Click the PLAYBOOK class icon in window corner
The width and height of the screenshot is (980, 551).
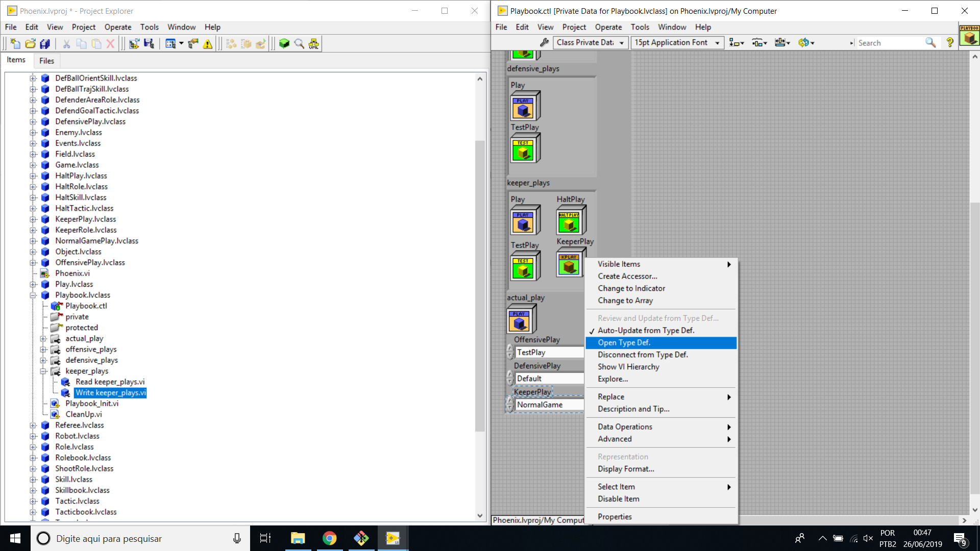tap(969, 35)
